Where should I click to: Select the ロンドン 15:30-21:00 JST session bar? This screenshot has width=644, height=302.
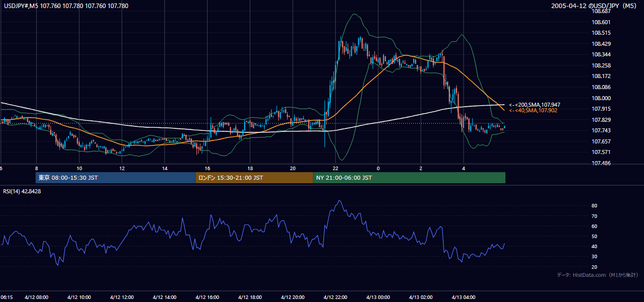click(x=254, y=178)
